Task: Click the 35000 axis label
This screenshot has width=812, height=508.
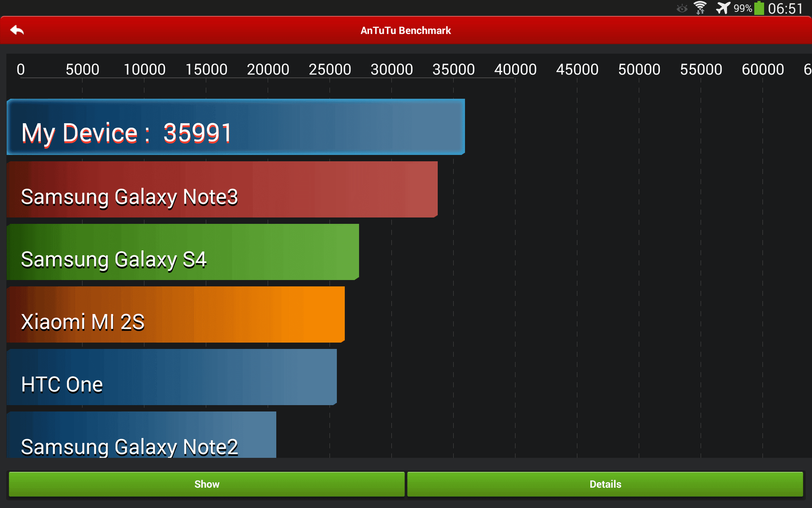Action: coord(453,69)
